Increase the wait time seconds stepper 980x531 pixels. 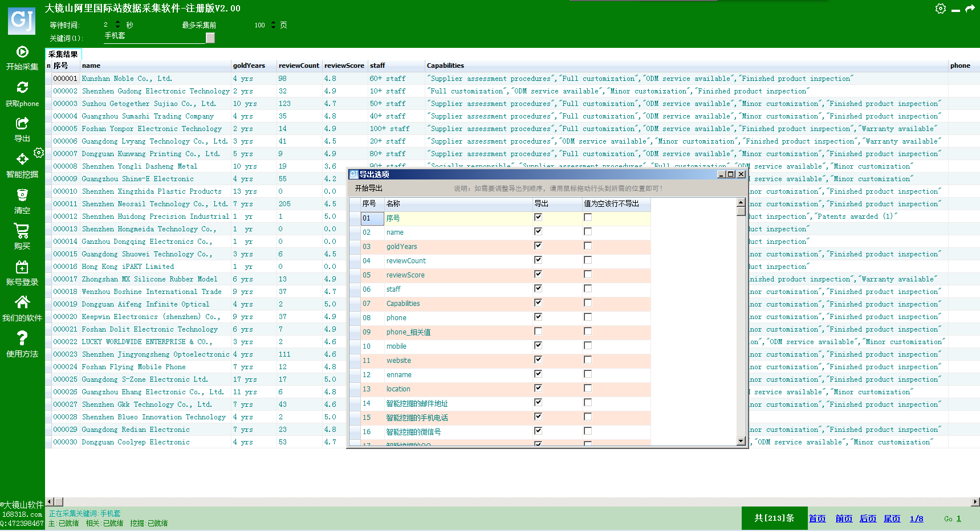click(x=117, y=22)
